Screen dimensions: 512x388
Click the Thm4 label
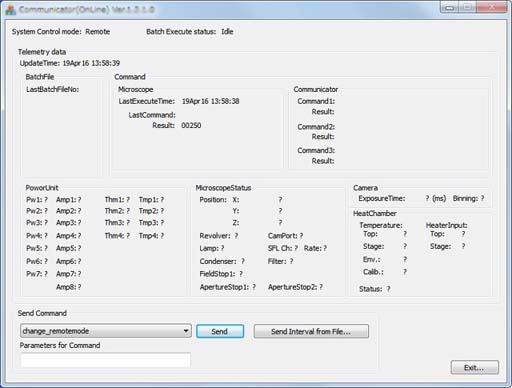114,236
